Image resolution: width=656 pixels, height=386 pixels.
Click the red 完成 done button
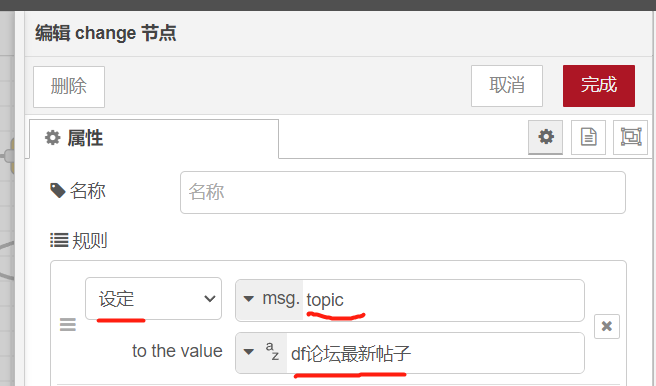[x=599, y=86]
